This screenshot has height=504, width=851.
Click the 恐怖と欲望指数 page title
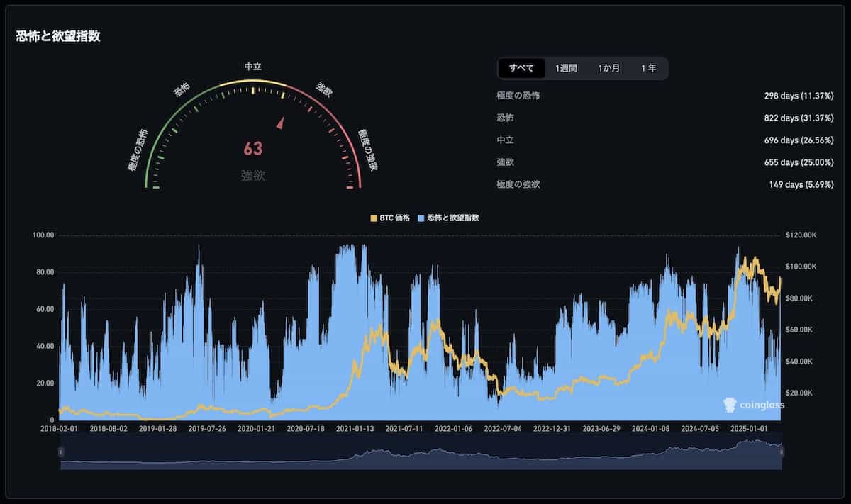[x=58, y=36]
